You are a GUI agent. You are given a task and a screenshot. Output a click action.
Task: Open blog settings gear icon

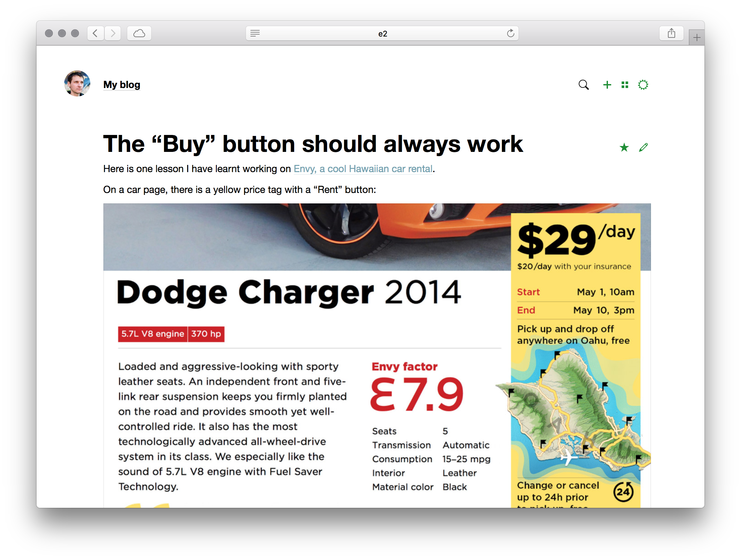tap(643, 85)
